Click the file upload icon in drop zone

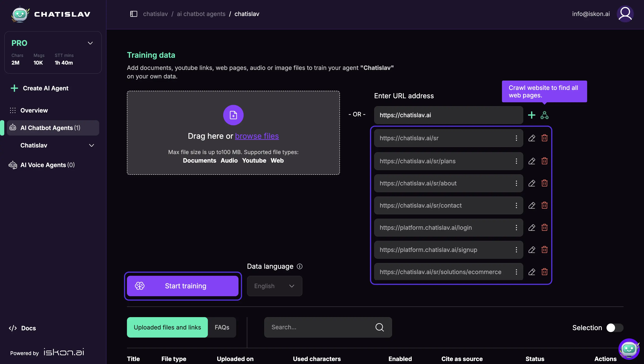tap(233, 115)
